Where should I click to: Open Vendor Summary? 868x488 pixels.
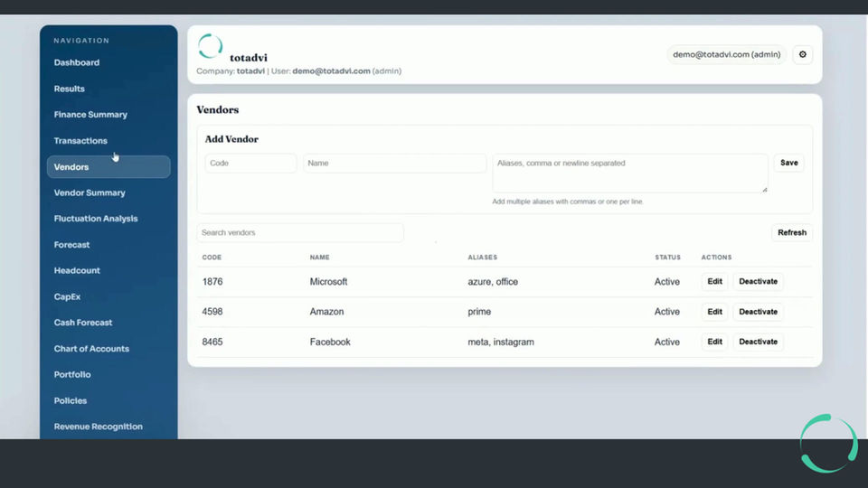point(90,192)
